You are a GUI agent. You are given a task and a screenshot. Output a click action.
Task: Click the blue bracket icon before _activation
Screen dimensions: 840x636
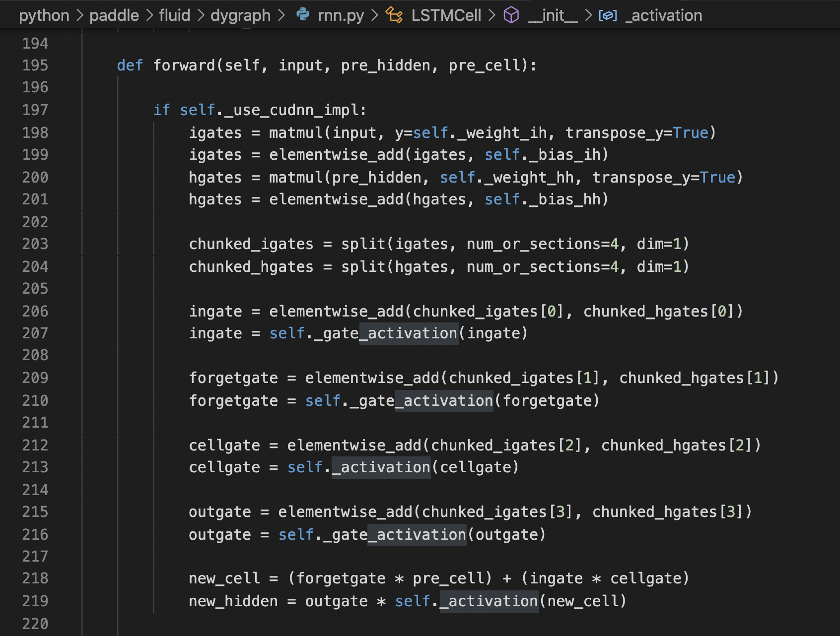click(608, 15)
